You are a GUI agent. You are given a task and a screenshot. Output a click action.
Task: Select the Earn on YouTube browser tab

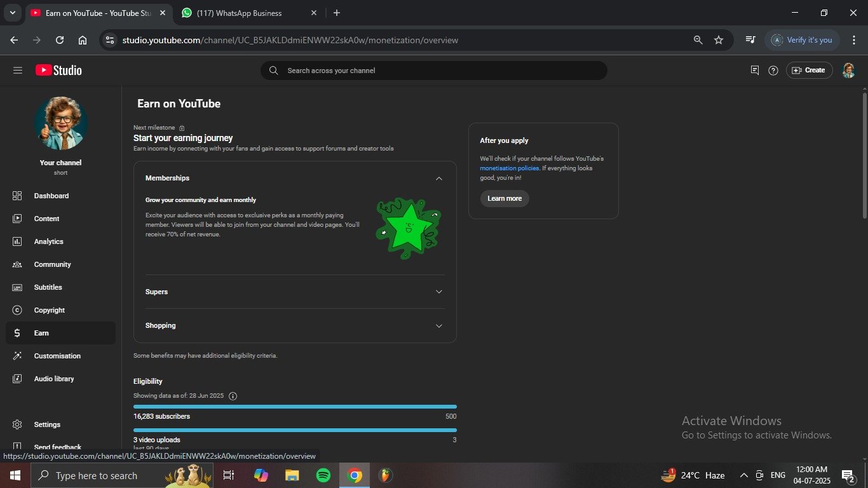pyautogui.click(x=98, y=13)
